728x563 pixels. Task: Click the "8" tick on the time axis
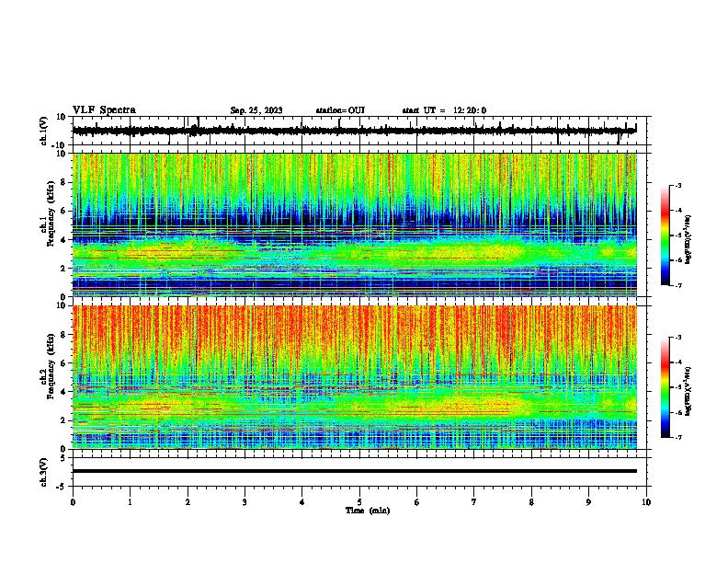531,502
